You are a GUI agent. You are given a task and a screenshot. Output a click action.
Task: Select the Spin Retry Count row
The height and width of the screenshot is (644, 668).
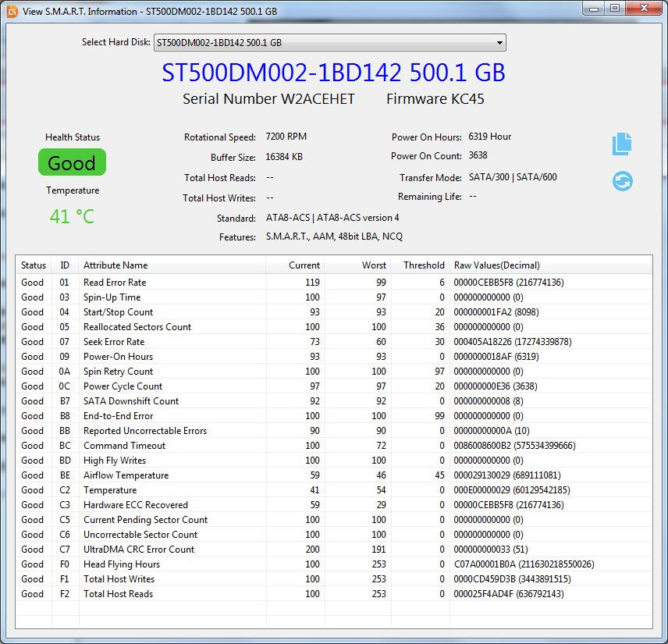click(334, 372)
